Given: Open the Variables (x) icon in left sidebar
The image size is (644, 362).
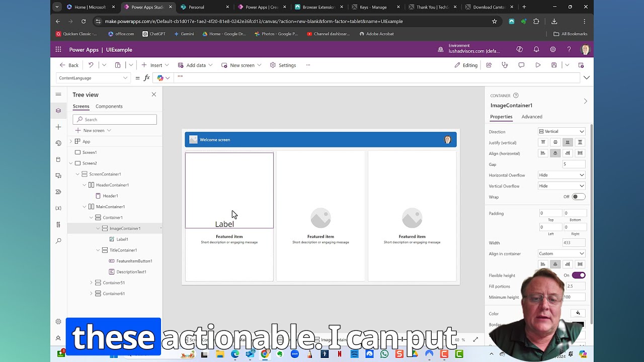Looking at the screenshot, I should tap(58, 208).
